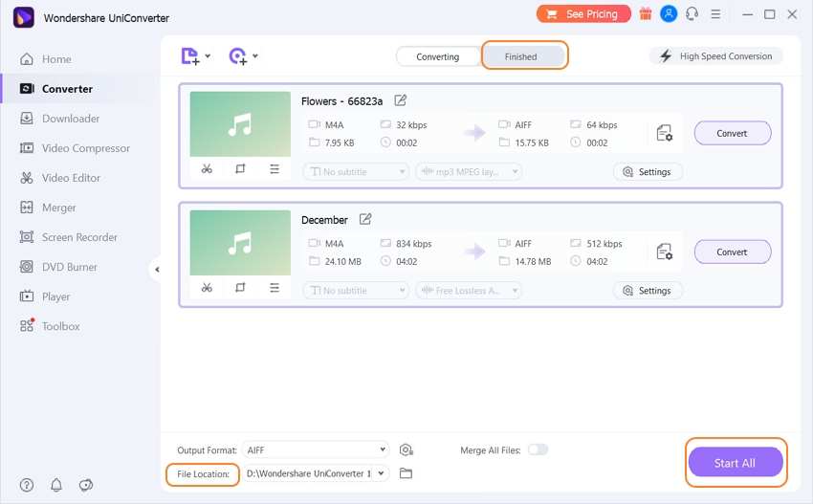Click the See Pricing button
This screenshot has height=504, width=813.
583,14
